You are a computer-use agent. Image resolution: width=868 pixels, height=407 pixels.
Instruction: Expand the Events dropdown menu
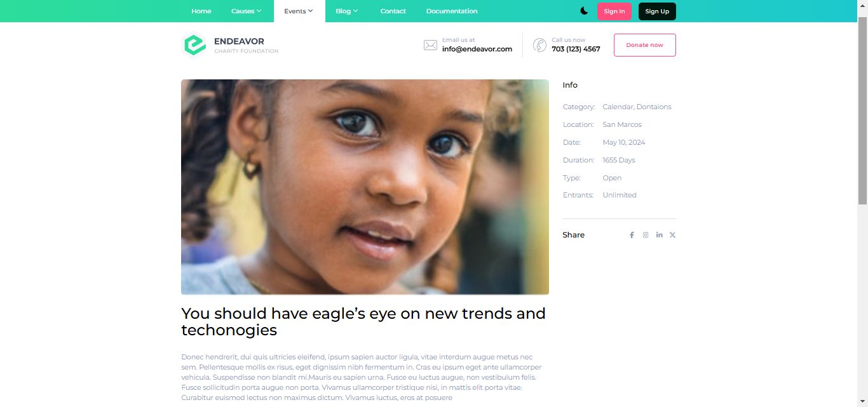(299, 11)
